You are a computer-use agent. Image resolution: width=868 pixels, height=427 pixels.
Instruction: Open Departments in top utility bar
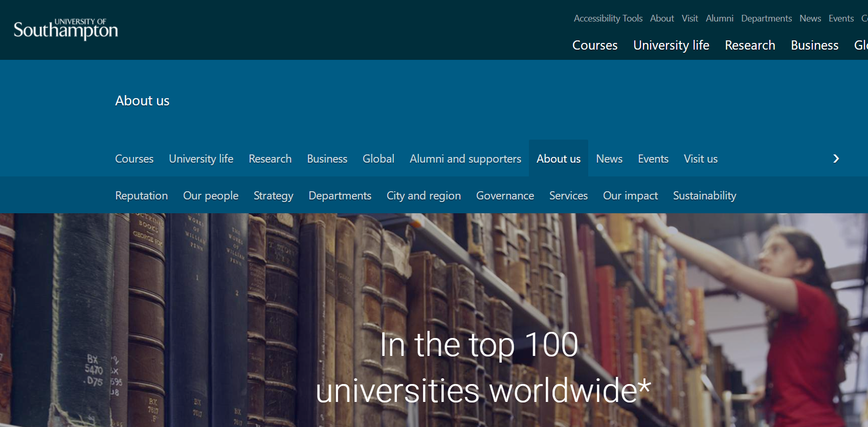coord(766,18)
